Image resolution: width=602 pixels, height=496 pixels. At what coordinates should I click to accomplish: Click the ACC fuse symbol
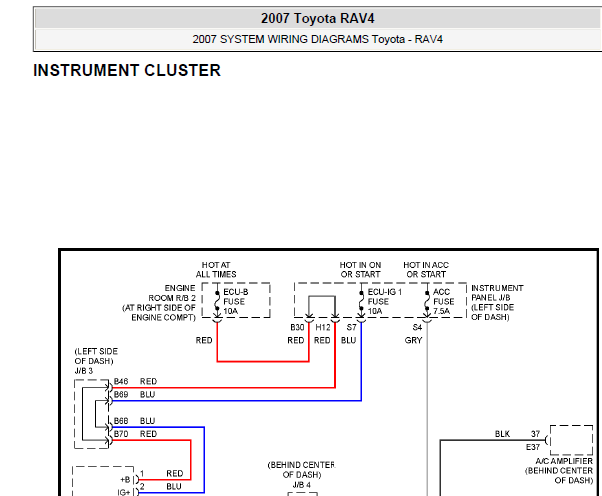point(427,301)
